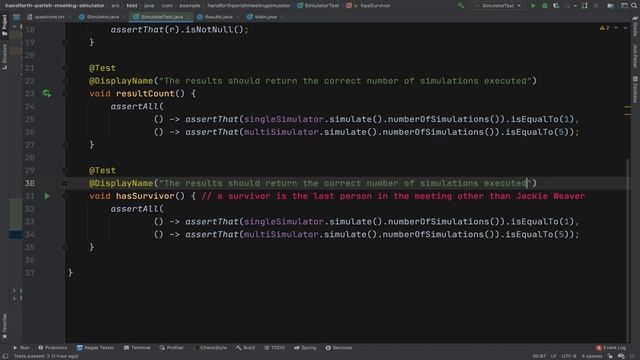Click the warnings indicator in editor corner

coord(604,28)
